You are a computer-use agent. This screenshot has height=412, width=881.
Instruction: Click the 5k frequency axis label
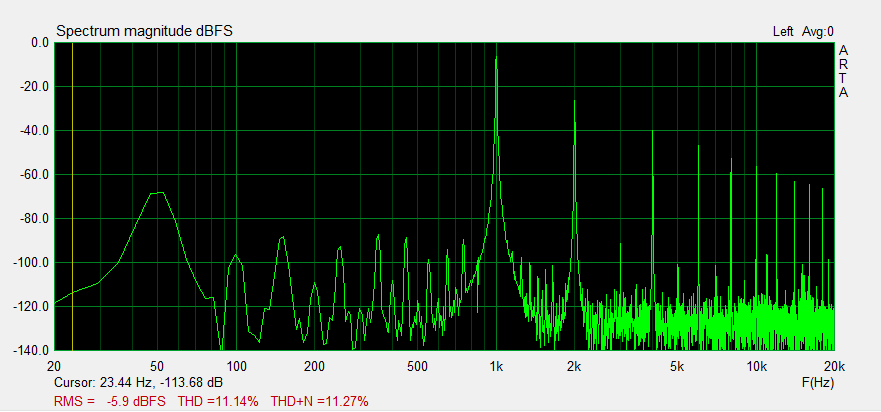point(678,367)
